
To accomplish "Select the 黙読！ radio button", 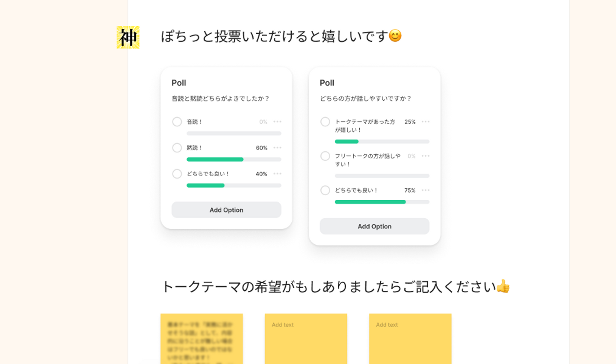I will tap(177, 148).
